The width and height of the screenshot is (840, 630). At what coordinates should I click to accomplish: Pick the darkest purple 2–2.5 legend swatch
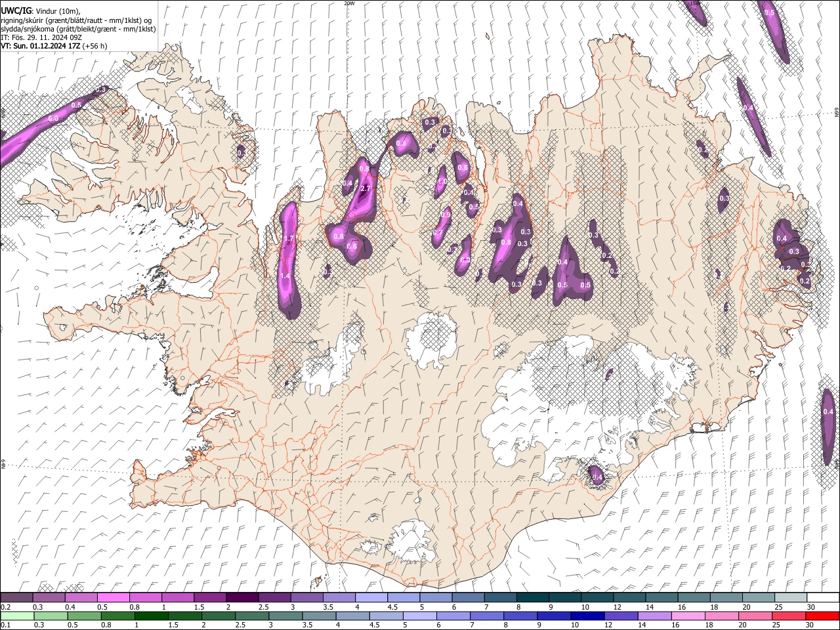coord(241,598)
